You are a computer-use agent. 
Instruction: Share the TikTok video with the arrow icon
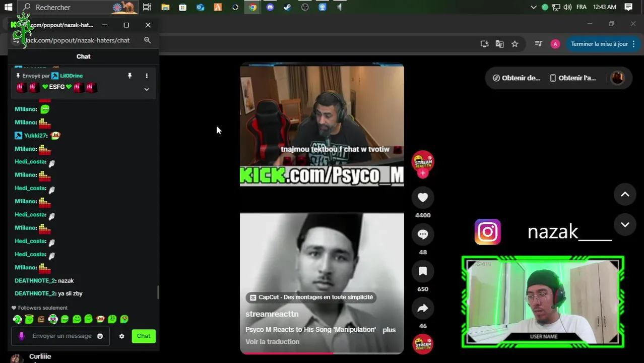pos(423,308)
